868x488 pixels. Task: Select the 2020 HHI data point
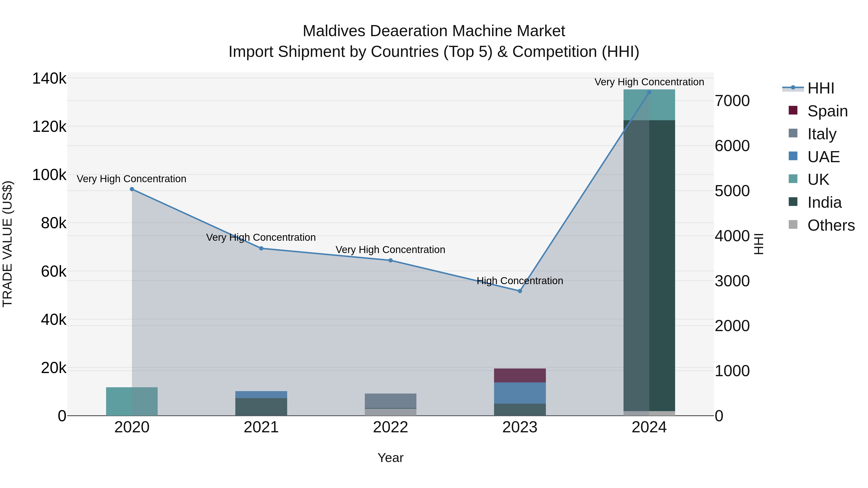pos(132,189)
